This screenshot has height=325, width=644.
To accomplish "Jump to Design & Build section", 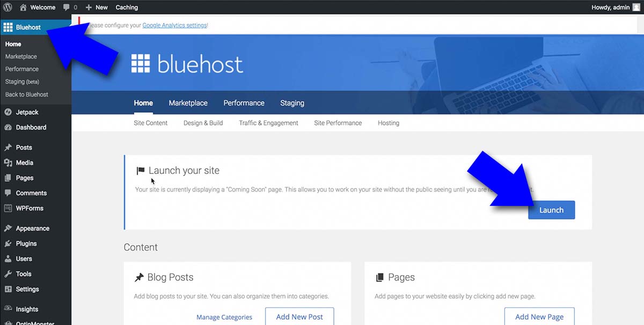I will tap(203, 123).
